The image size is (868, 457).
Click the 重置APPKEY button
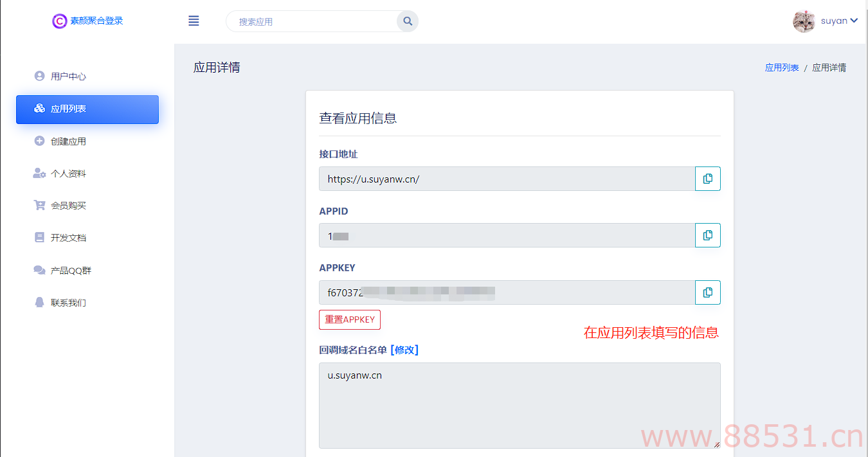coord(350,319)
